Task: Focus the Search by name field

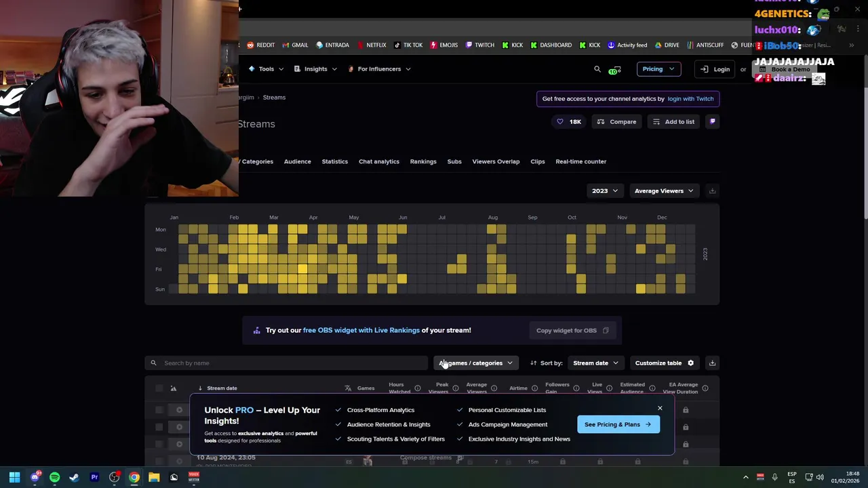Action: [x=288, y=363]
